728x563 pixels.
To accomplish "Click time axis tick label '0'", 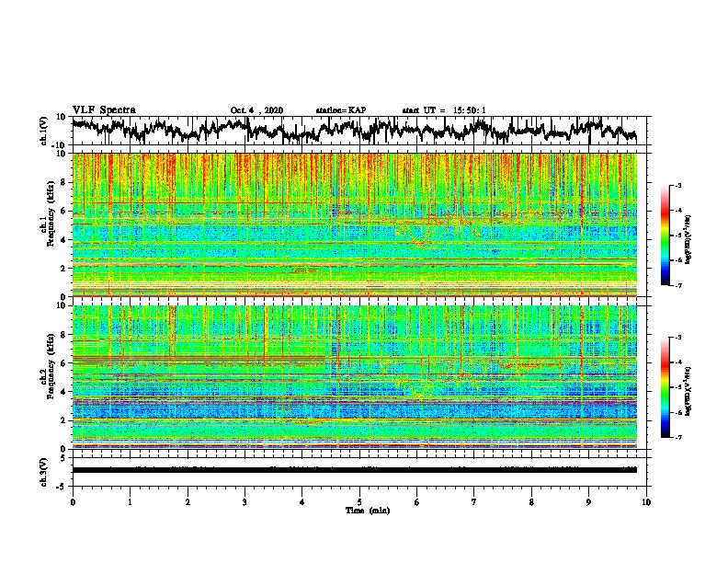I will (73, 501).
